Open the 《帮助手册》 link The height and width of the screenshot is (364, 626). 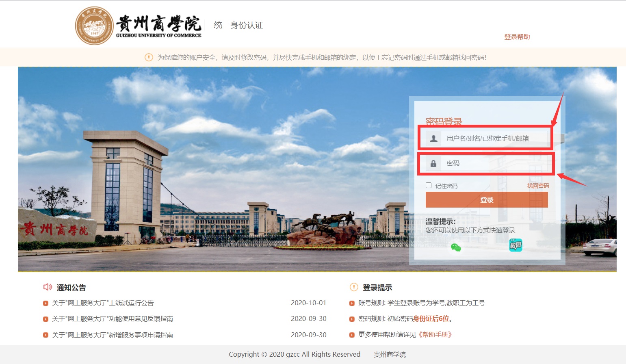(435, 334)
